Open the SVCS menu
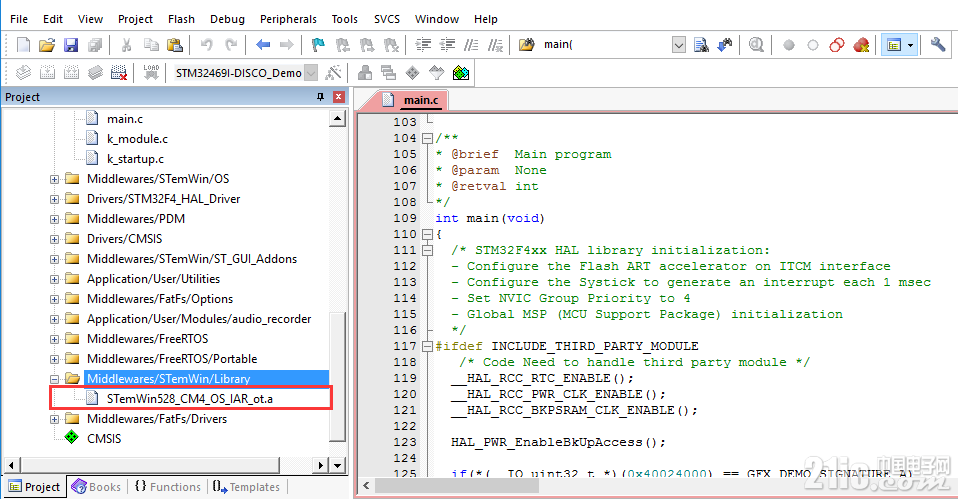Screen dimensions: 958x499 click(x=387, y=19)
